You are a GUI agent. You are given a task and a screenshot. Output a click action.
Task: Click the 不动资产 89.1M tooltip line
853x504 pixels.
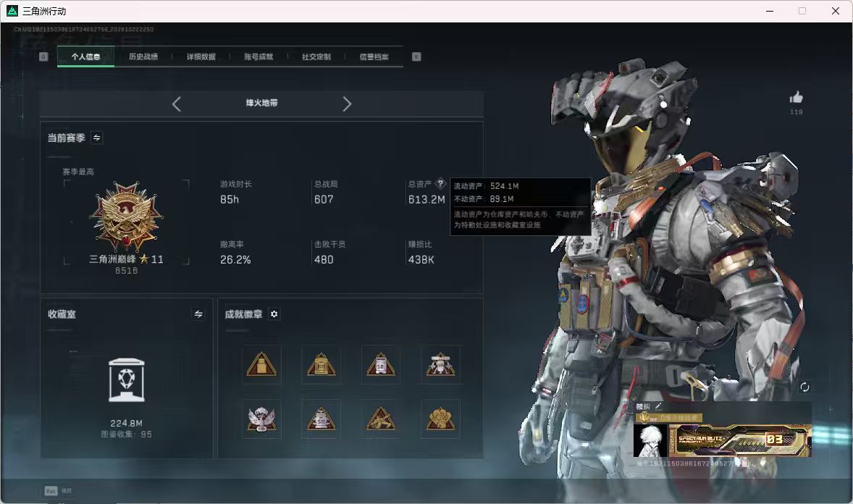[484, 199]
